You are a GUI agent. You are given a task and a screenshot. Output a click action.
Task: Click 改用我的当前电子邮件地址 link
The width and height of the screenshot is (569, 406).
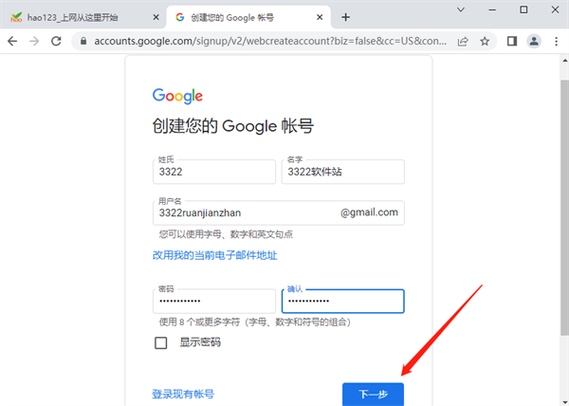(214, 255)
